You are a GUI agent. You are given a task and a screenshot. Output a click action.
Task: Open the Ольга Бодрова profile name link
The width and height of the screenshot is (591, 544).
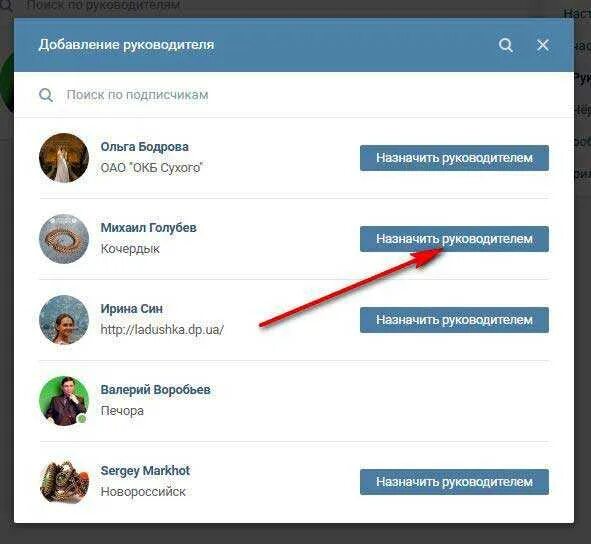coord(144,147)
